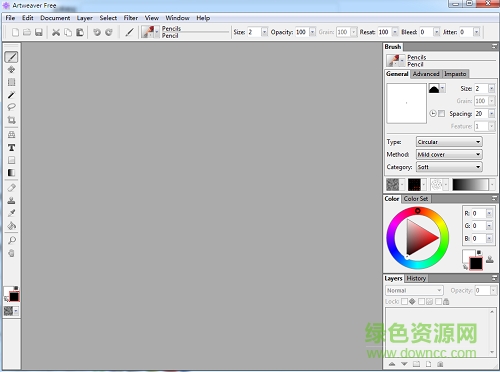
Task: Open the Window menu
Action: click(x=178, y=18)
